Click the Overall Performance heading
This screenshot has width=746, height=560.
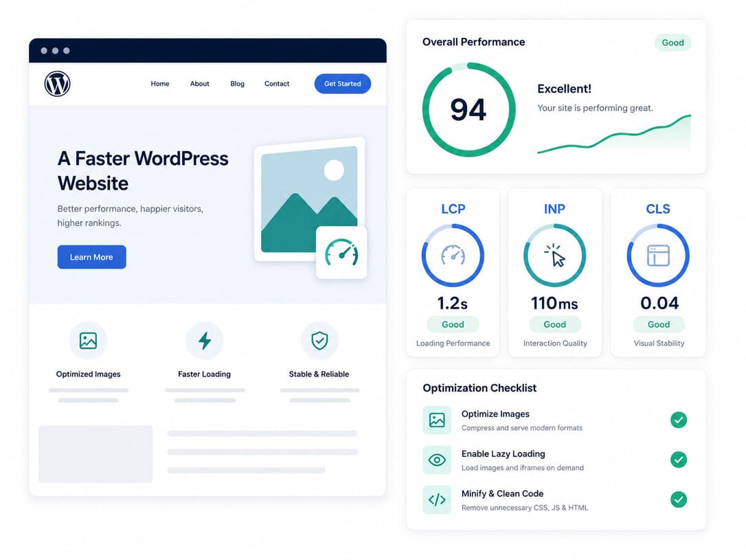click(x=474, y=42)
